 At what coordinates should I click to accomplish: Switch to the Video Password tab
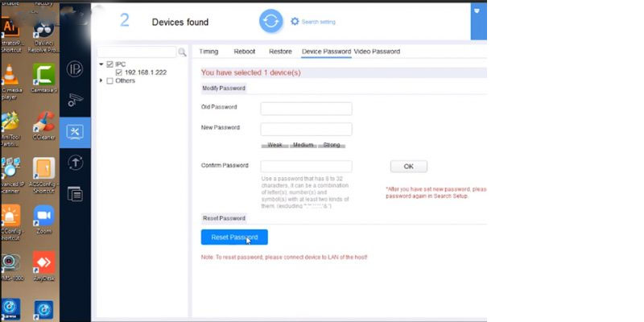tap(377, 52)
